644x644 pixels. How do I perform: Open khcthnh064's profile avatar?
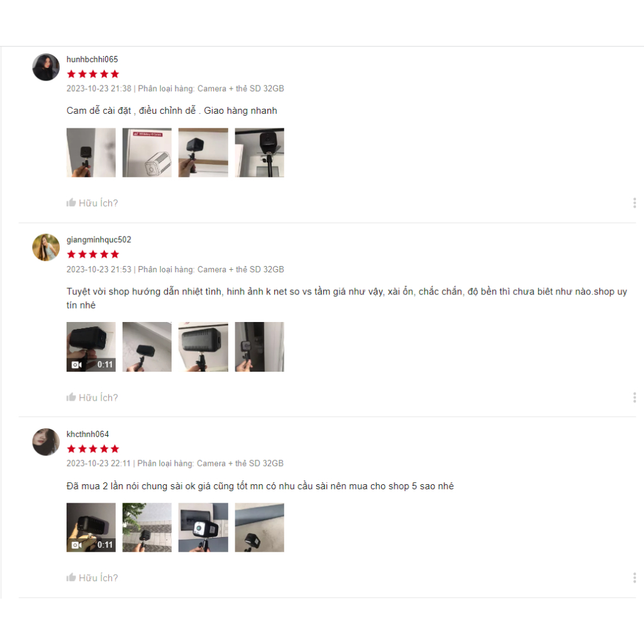click(46, 442)
